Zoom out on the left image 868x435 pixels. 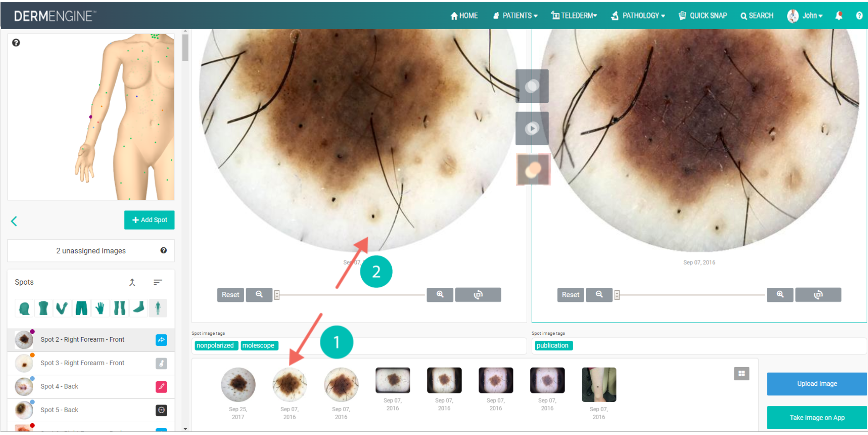(259, 295)
